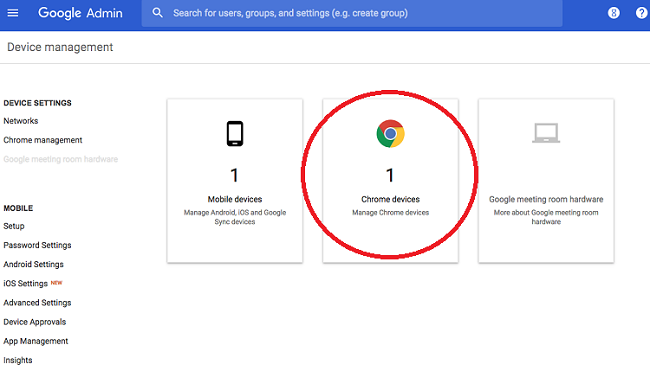The height and width of the screenshot is (377, 650).
Task: Open the Chrome devices card title
Action: coord(390,199)
